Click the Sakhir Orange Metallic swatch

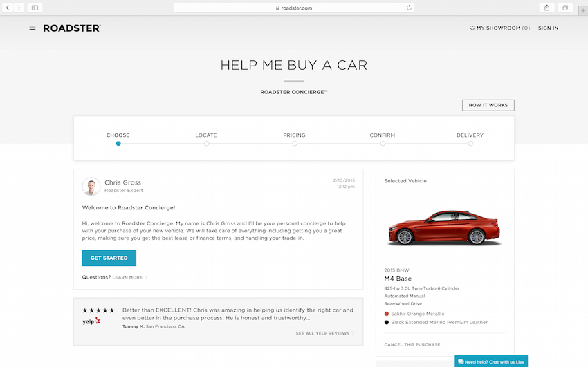pyautogui.click(x=387, y=314)
